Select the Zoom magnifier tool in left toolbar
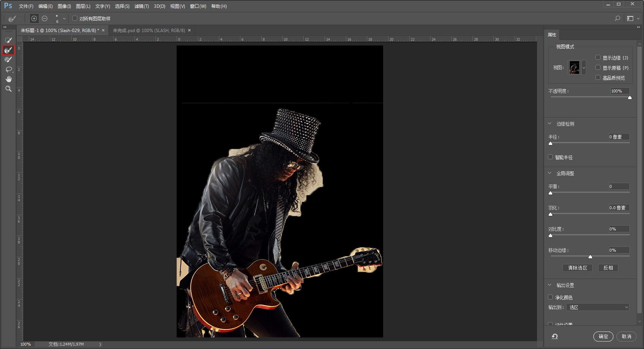The height and width of the screenshot is (349, 644). click(x=8, y=89)
